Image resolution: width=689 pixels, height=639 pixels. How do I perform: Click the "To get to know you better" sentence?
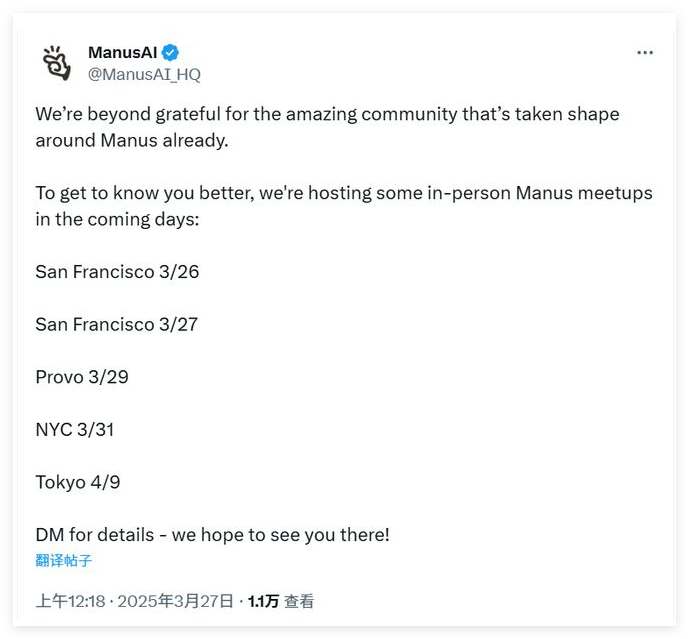coord(343,193)
